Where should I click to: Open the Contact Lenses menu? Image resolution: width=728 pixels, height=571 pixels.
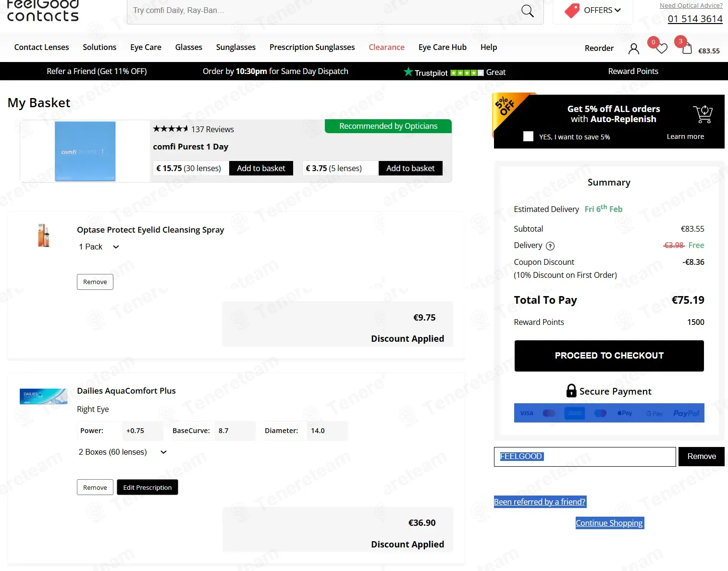(x=42, y=47)
